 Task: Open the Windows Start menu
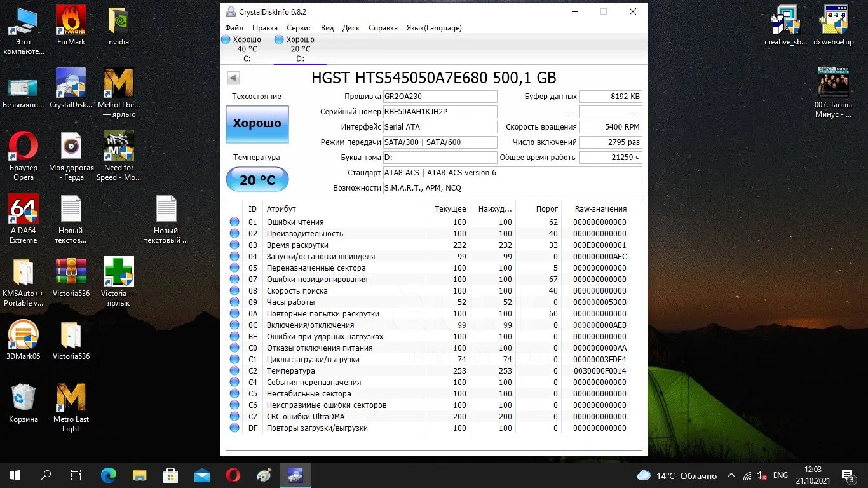pos(15,475)
